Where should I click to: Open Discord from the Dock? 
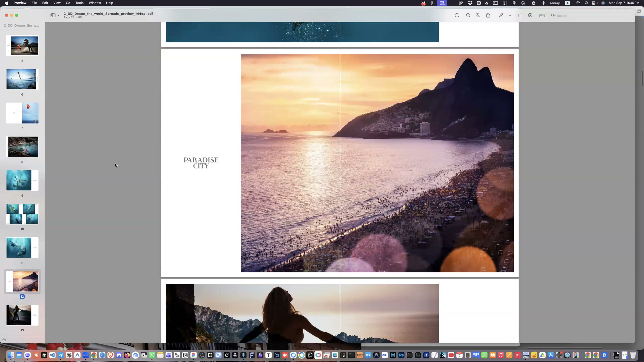(x=119, y=355)
